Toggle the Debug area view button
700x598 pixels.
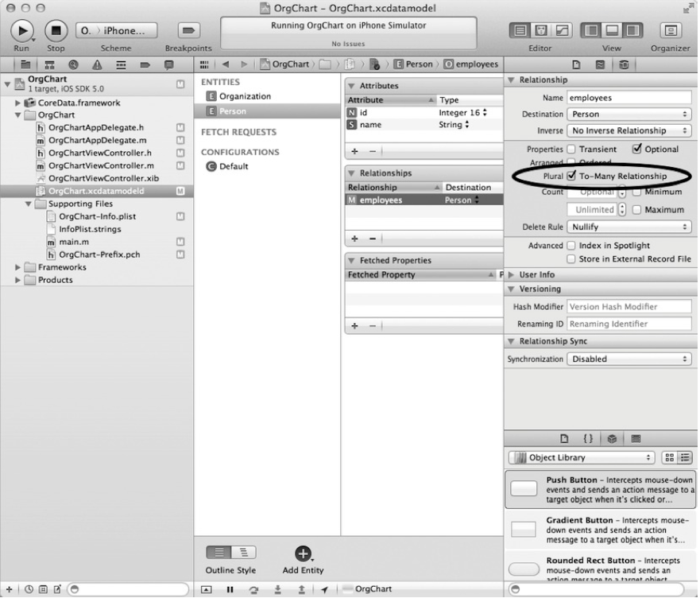(x=612, y=30)
